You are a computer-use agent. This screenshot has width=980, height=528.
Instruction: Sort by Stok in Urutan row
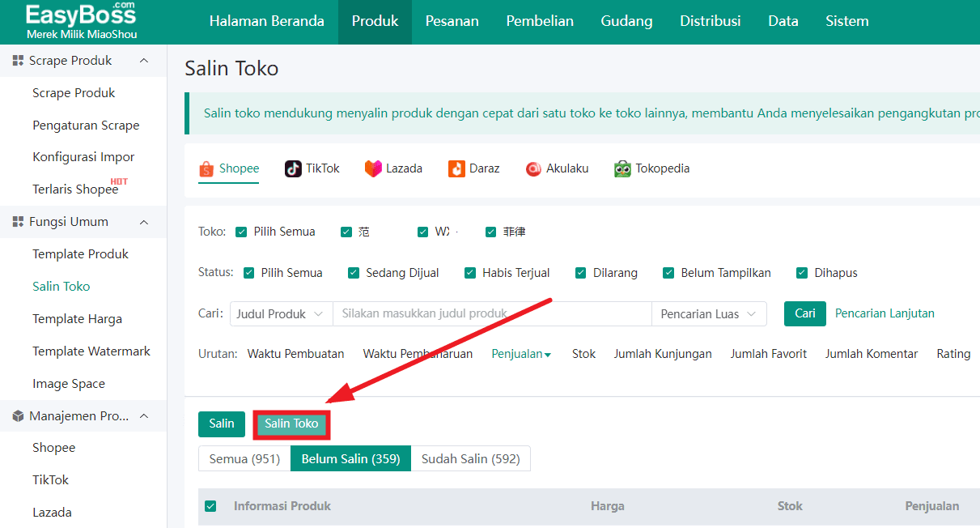click(583, 354)
